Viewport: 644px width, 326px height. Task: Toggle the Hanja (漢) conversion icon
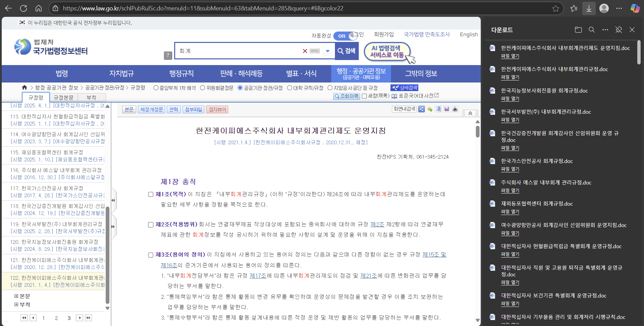[x=438, y=109]
